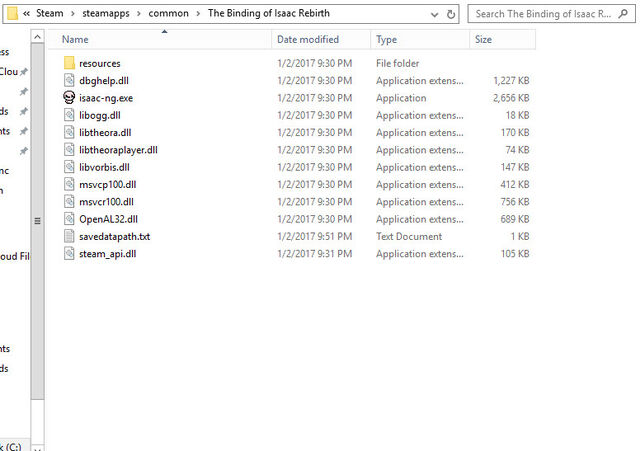This screenshot has height=451, width=640.
Task: Navigate to common breadcrumb folder
Action: pos(169,13)
